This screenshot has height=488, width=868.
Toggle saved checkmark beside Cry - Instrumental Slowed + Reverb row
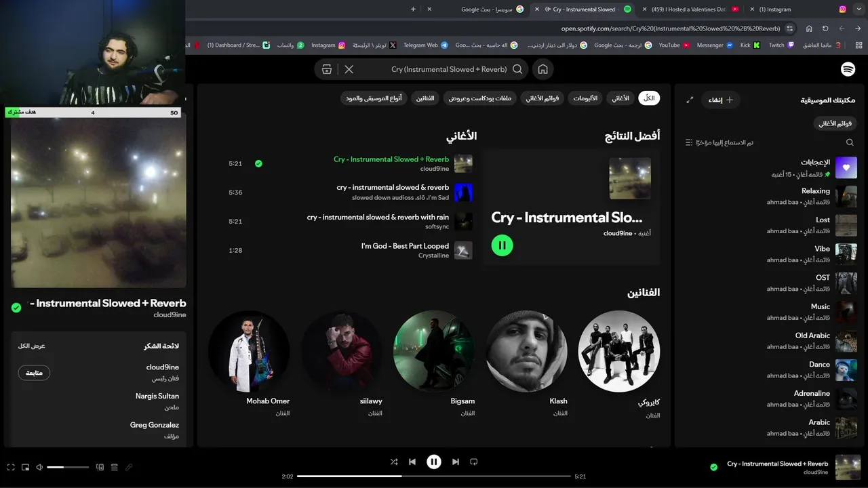258,163
